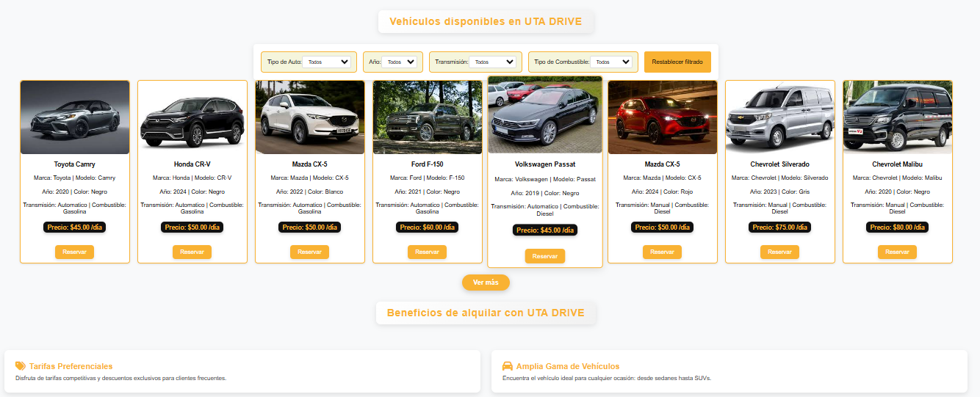Click the Ford F-150 card title
This screenshot has height=397, width=980.
tap(427, 164)
